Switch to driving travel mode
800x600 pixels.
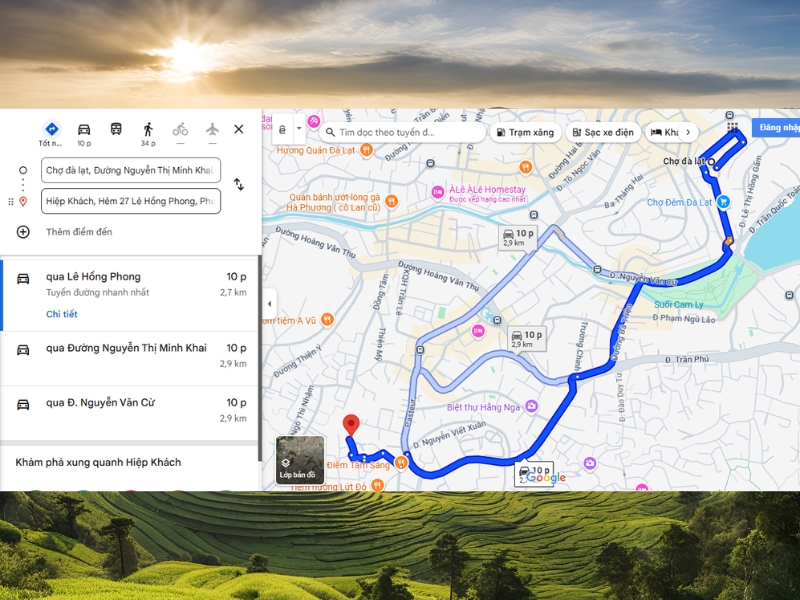tap(84, 129)
